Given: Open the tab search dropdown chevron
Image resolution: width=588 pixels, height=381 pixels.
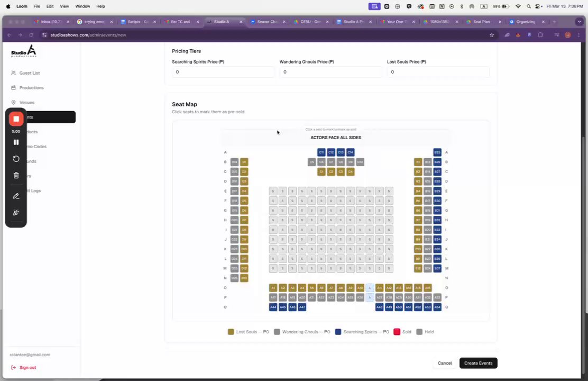Looking at the screenshot, I should click(580, 22).
